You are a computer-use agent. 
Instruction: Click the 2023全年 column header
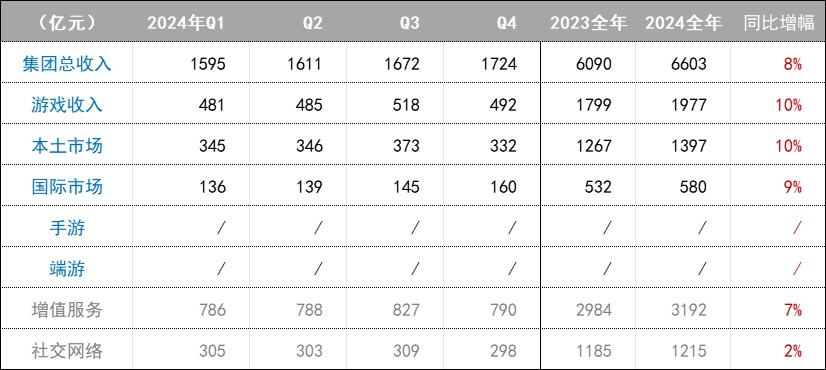pyautogui.click(x=588, y=24)
